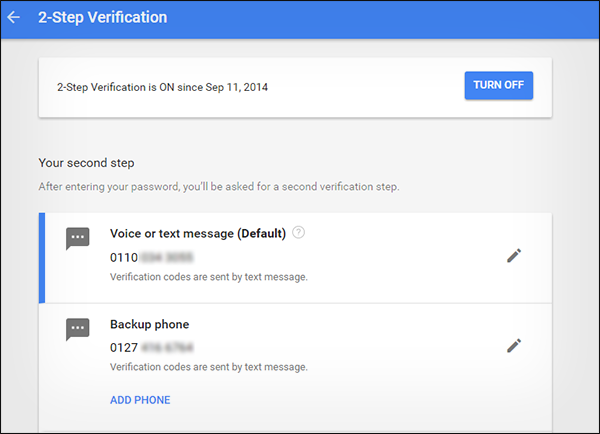
Task: Click verification codes note under default phone
Action: tap(209, 277)
